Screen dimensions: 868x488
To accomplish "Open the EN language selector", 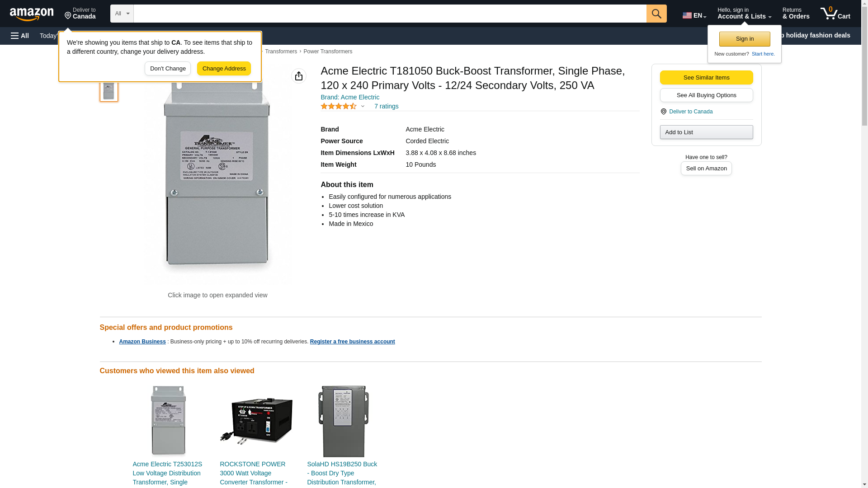I will [x=694, y=15].
